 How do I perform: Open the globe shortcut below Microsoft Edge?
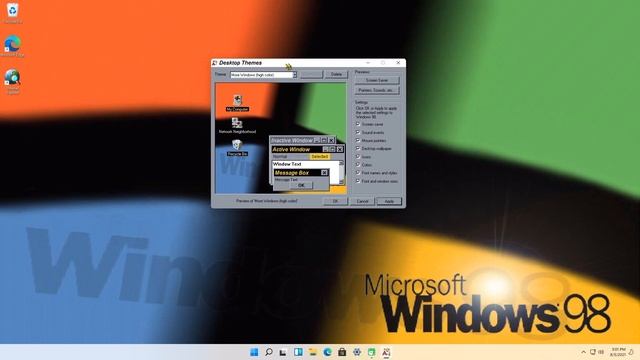[x=13, y=81]
